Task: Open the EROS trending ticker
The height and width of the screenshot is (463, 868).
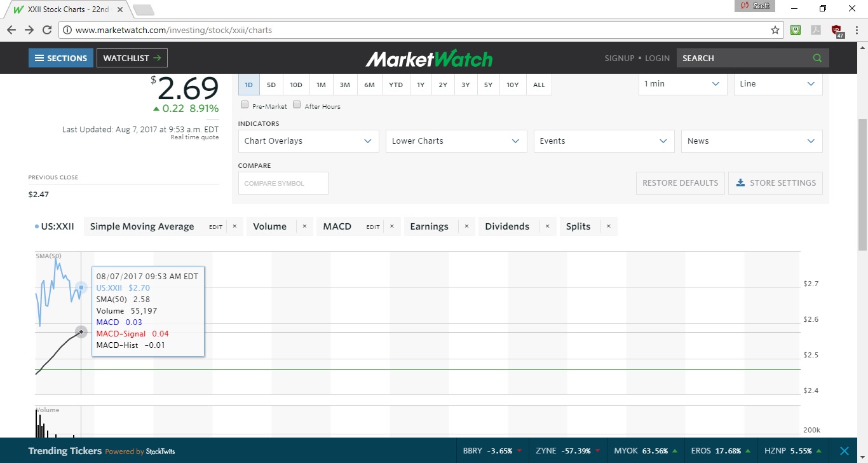Action: pos(721,451)
